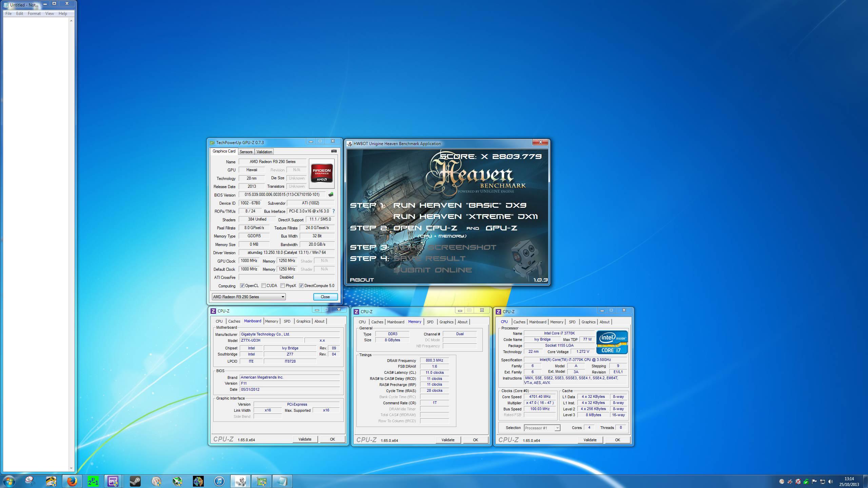Click the GPU-Z BIOS Version field
868x488 pixels.
[282, 195]
